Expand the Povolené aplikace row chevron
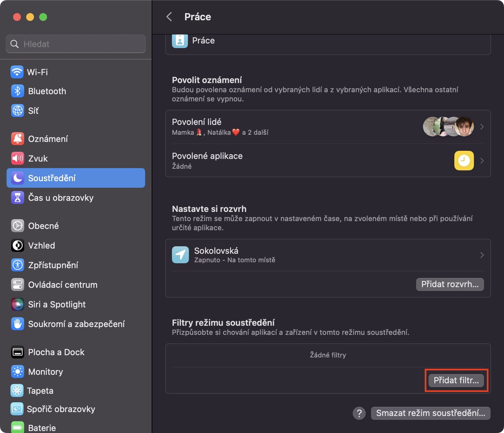Screen dimensions: 504x433 pyautogui.click(x=482, y=161)
